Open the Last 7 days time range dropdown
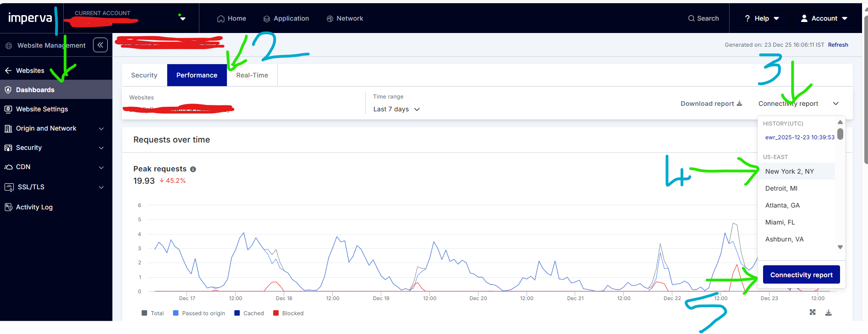Image resolution: width=868 pixels, height=334 pixels. [396, 109]
